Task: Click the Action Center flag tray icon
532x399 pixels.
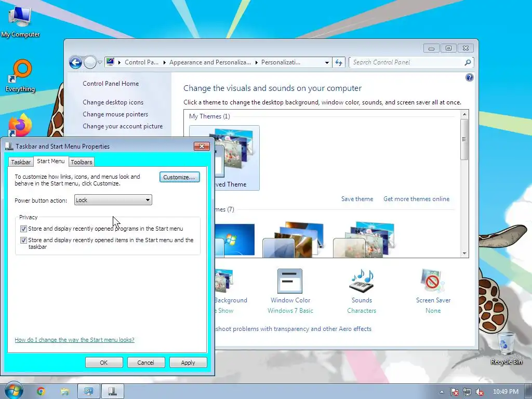Action: 455,392
